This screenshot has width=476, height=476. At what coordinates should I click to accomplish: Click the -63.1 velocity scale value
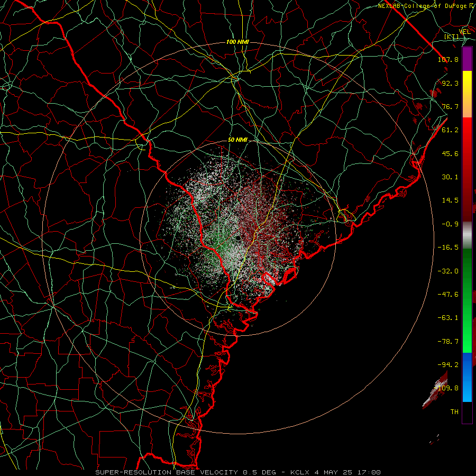click(x=448, y=318)
